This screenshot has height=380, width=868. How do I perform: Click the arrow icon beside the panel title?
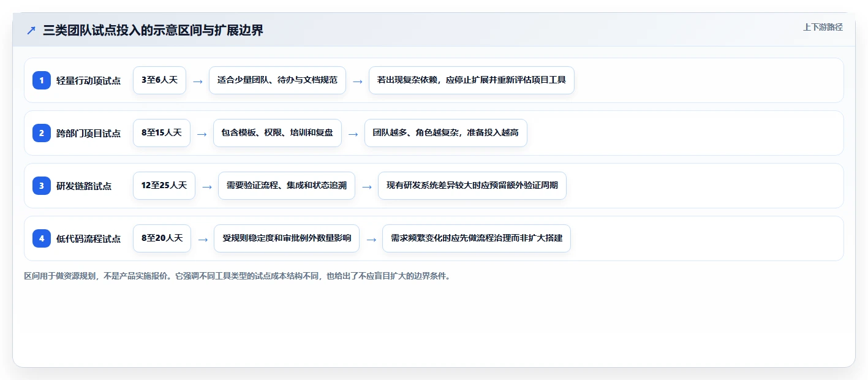31,31
